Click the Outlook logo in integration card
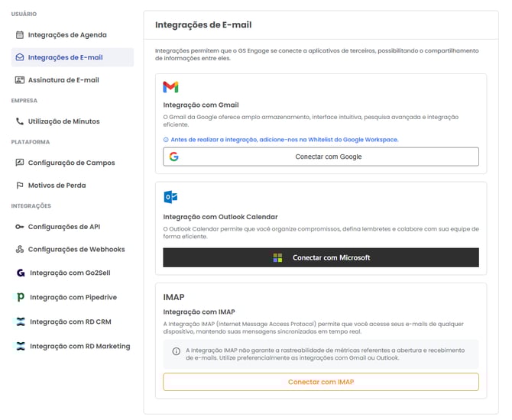Screen dimensions: 512x420 (170, 198)
